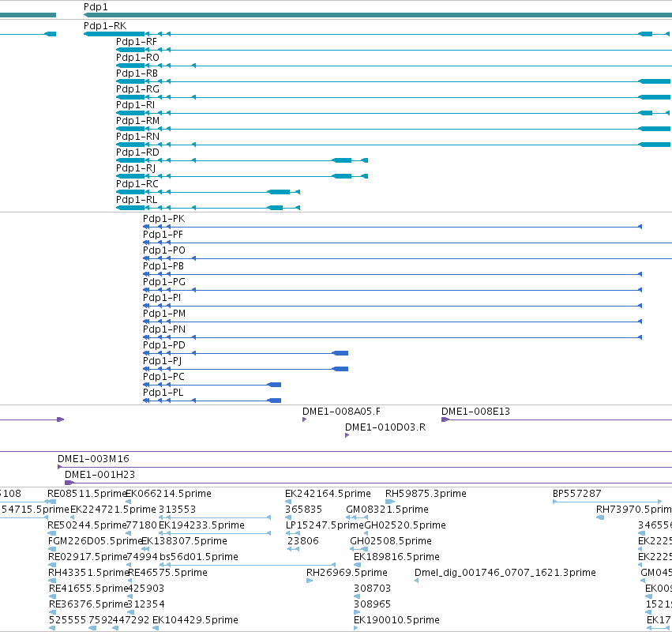
Task: Select clone DME1-008E13
Action: click(475, 412)
